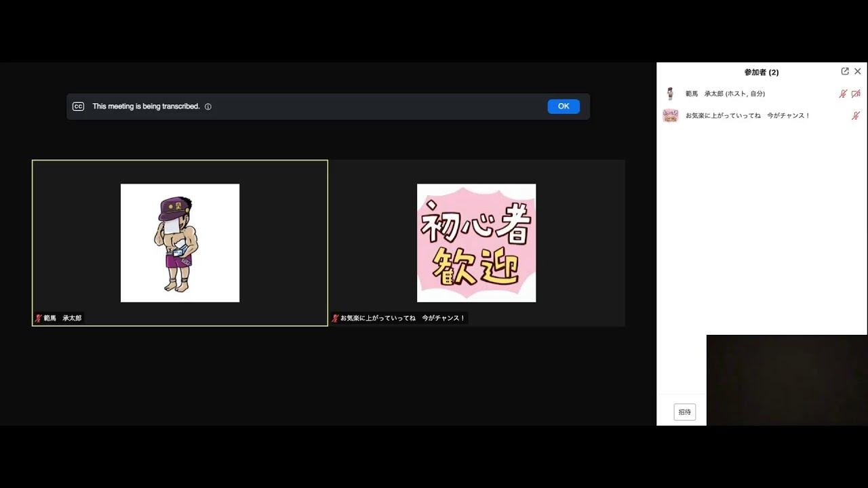Enable 範馬 承太郎's video via the camera icon

(x=856, y=94)
